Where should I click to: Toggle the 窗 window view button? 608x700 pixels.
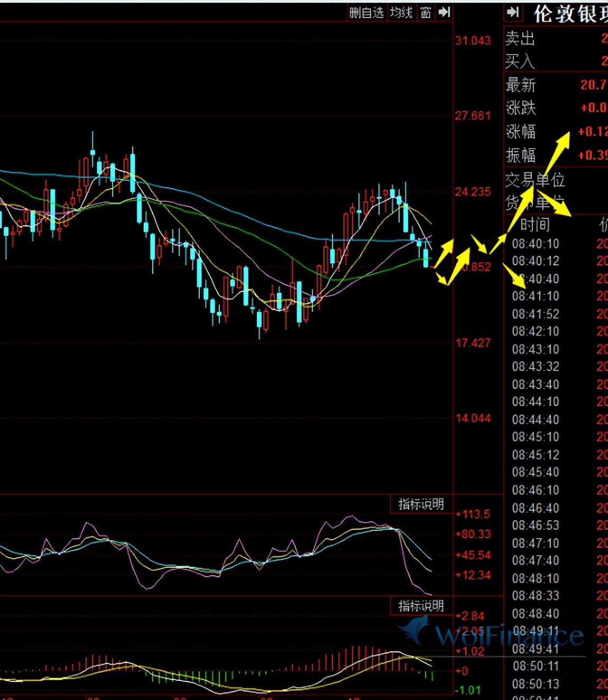click(x=426, y=13)
